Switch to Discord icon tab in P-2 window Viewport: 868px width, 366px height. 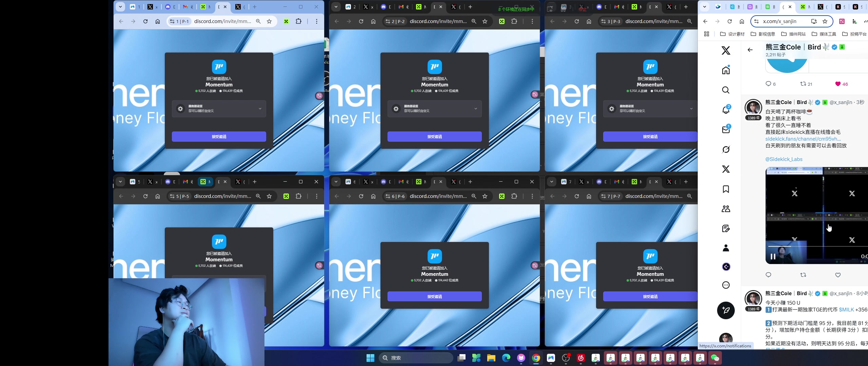pos(386,7)
